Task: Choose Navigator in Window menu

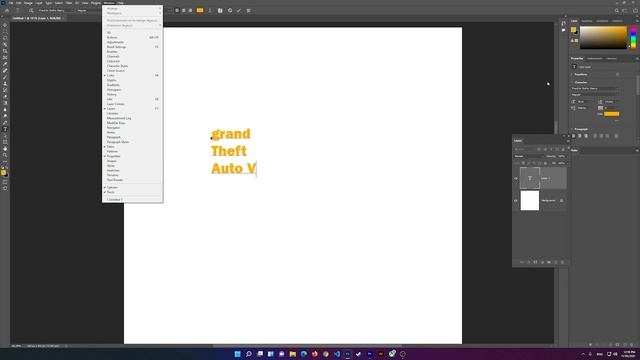Action: pyautogui.click(x=132, y=128)
